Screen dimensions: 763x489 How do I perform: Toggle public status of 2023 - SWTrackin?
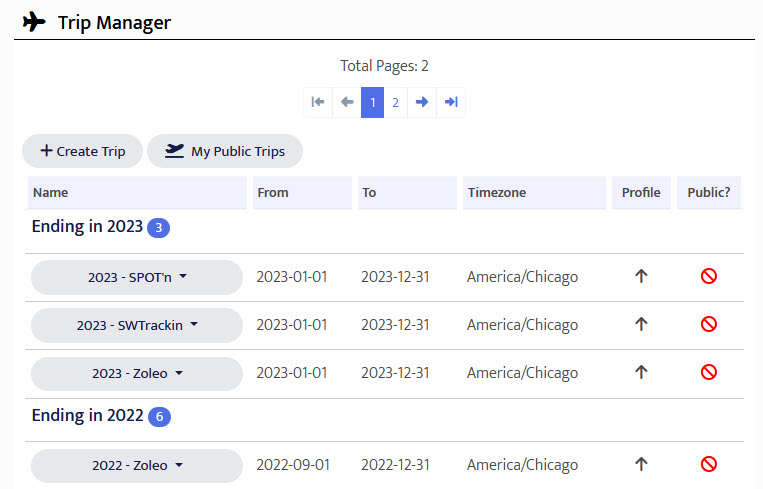click(x=709, y=325)
